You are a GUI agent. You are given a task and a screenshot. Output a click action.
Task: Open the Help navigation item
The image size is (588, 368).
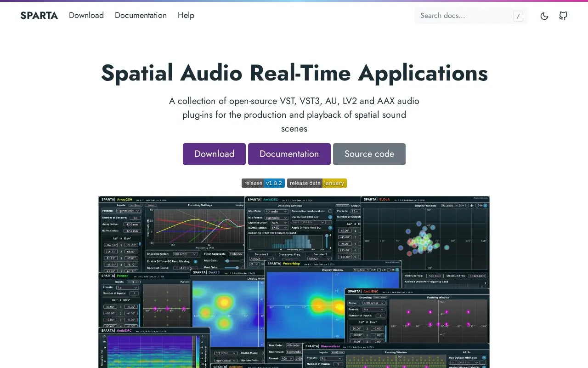point(186,16)
